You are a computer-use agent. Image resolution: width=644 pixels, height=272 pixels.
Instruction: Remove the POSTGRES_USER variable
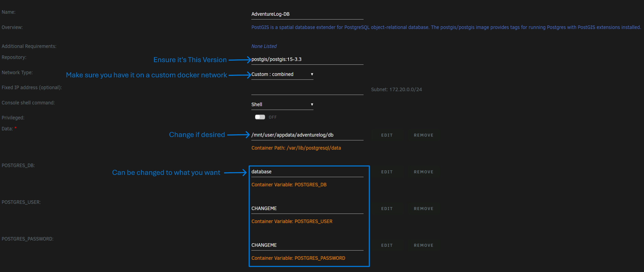[423, 209]
